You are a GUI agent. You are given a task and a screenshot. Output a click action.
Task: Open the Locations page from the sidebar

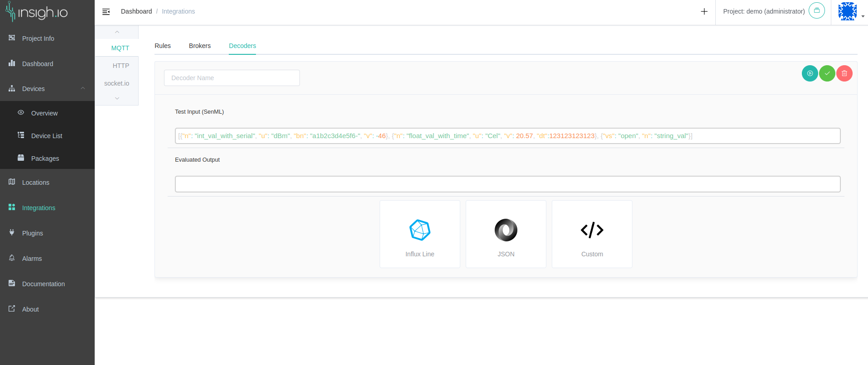coord(35,182)
